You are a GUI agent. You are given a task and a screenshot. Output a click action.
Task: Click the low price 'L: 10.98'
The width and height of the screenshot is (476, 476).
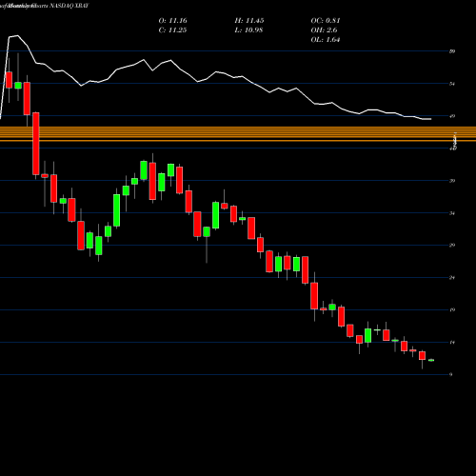(248, 30)
